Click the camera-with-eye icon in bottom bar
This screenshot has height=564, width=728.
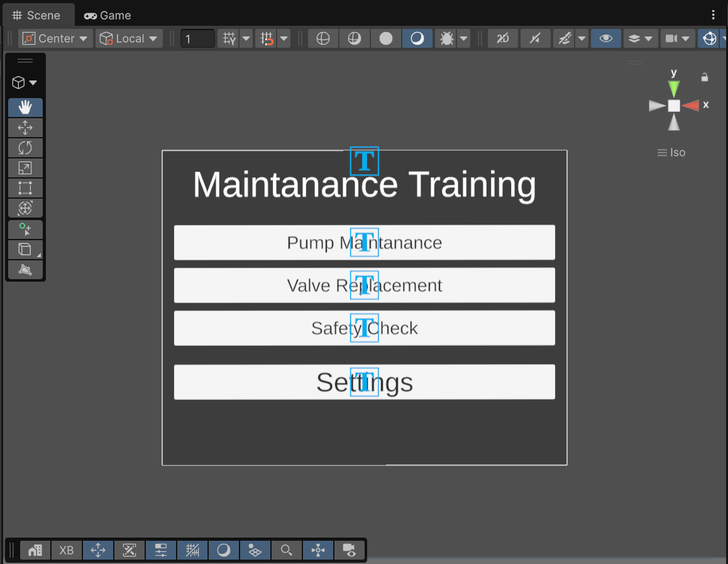point(349,550)
